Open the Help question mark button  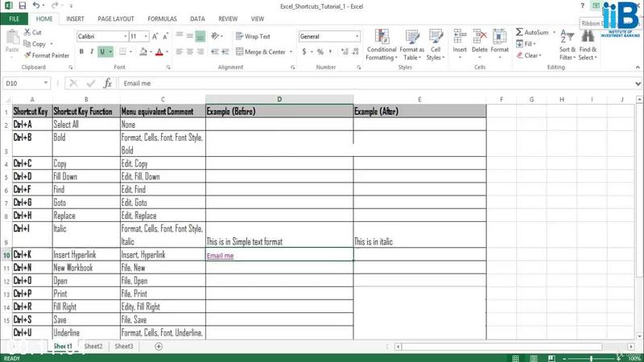(x=582, y=6)
